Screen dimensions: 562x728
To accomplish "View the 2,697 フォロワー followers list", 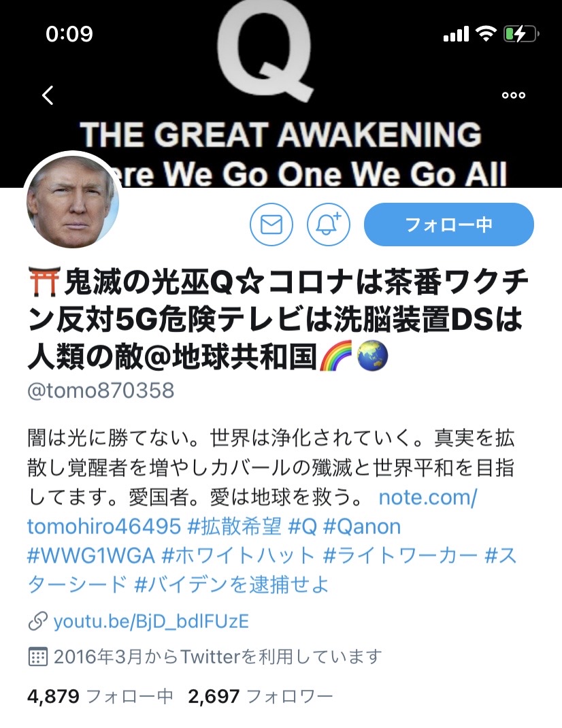I will click(261, 697).
